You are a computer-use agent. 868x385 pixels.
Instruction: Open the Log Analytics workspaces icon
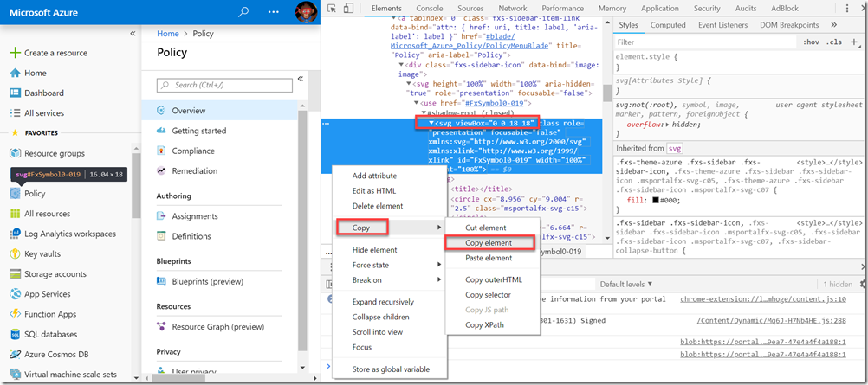(15, 234)
